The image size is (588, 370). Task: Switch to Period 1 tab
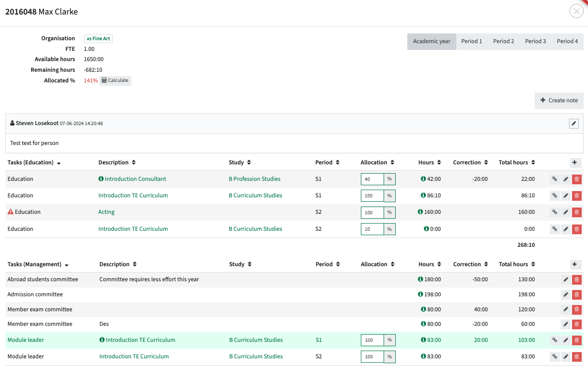[472, 41]
